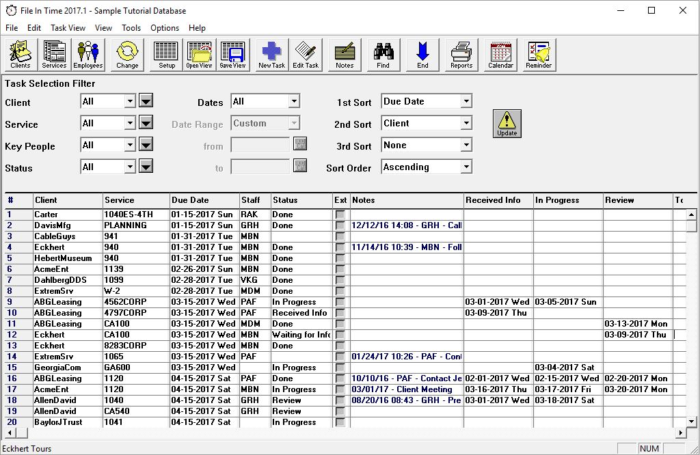Image resolution: width=700 pixels, height=455 pixels.
Task: Click the Edit Task toolbar icon
Action: (305, 54)
